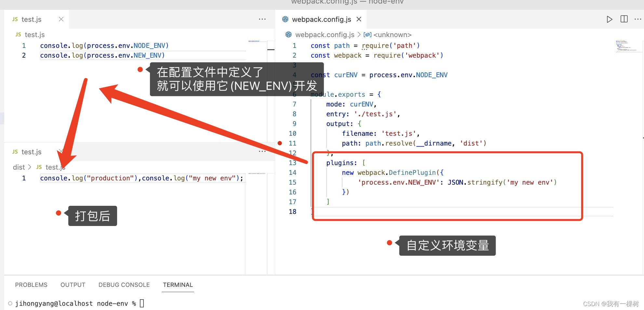
Task: Click the webpack icon in the breadcrumb
Action: click(288, 35)
